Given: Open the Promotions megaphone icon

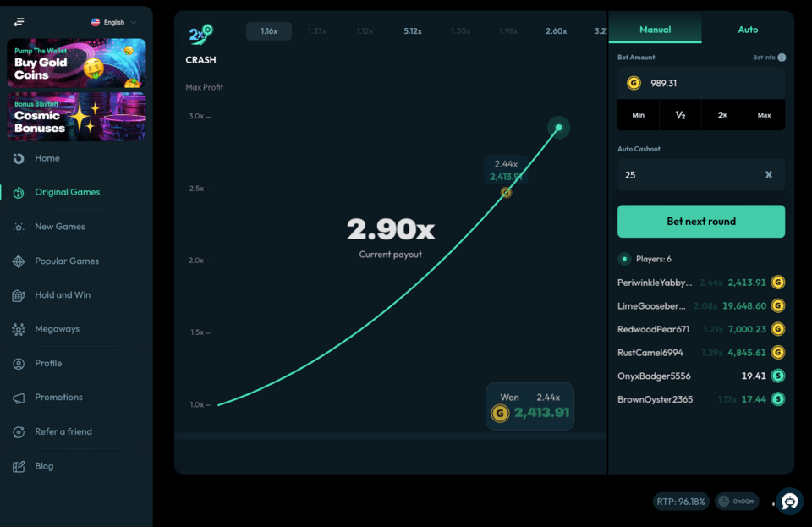Looking at the screenshot, I should [x=19, y=398].
